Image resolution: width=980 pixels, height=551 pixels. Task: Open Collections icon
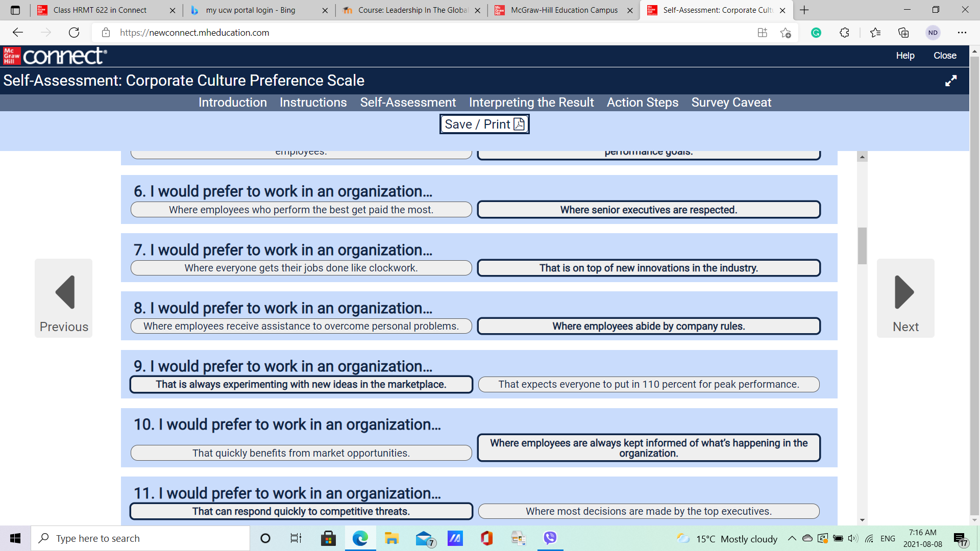point(903,33)
